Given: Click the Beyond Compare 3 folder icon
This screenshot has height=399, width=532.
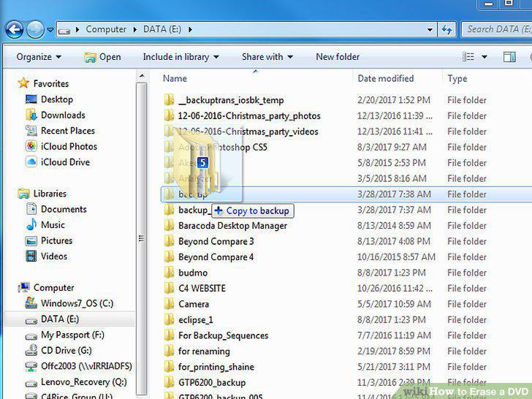Looking at the screenshot, I should [169, 241].
